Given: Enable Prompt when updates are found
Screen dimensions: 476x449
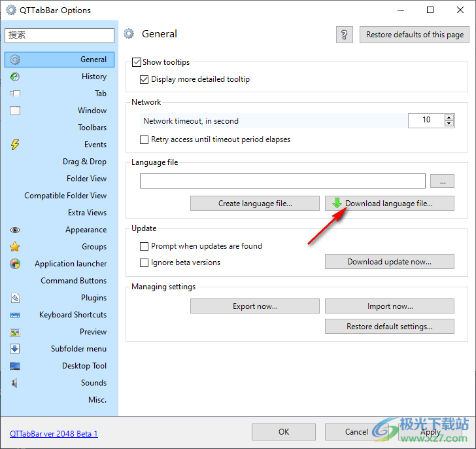Looking at the screenshot, I should click(x=144, y=246).
